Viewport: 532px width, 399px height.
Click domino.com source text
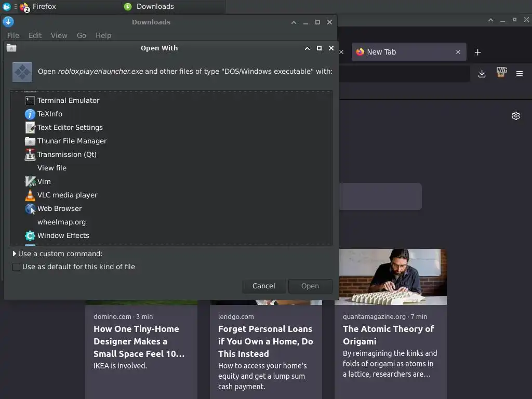click(112, 316)
